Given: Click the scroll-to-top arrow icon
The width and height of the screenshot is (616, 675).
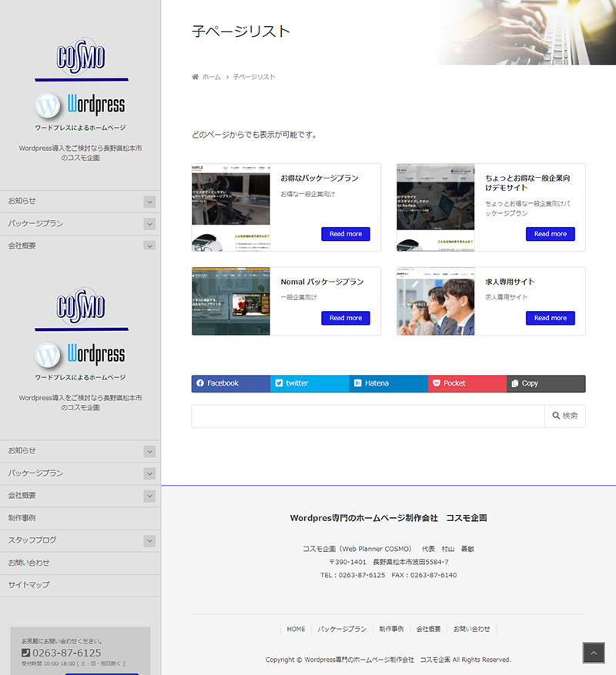Looking at the screenshot, I should 593,653.
